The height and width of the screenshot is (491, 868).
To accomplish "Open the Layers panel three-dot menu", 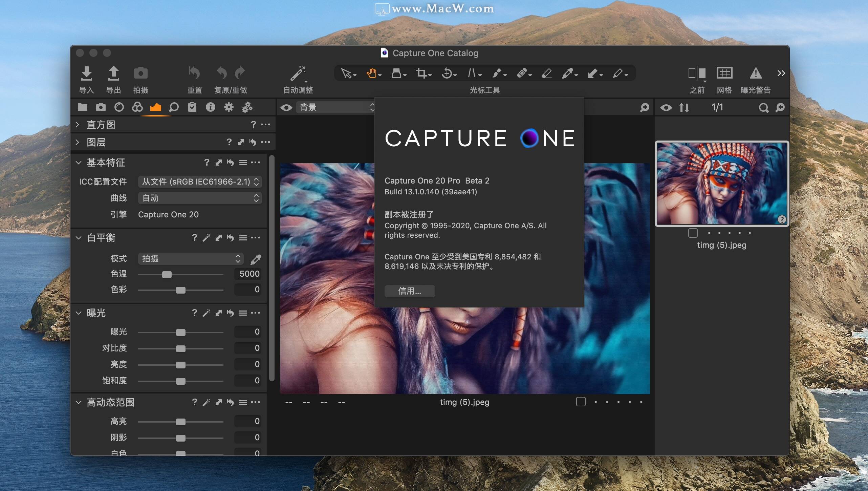I will pyautogui.click(x=266, y=142).
